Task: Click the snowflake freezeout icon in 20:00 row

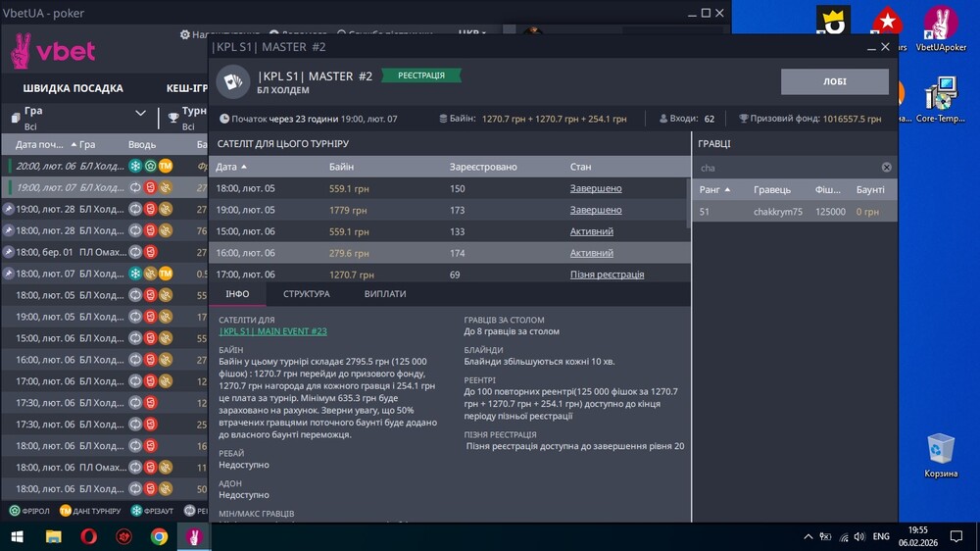Action: [x=136, y=166]
